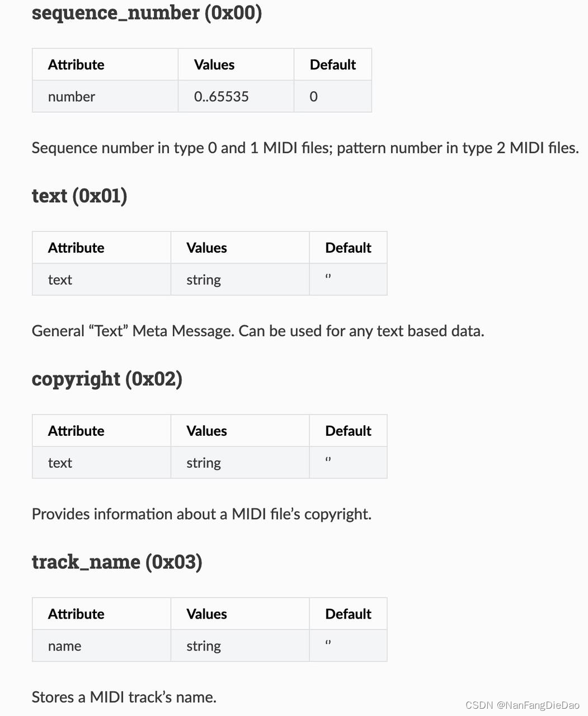Select the track_name (0x03) heading

pos(117,562)
